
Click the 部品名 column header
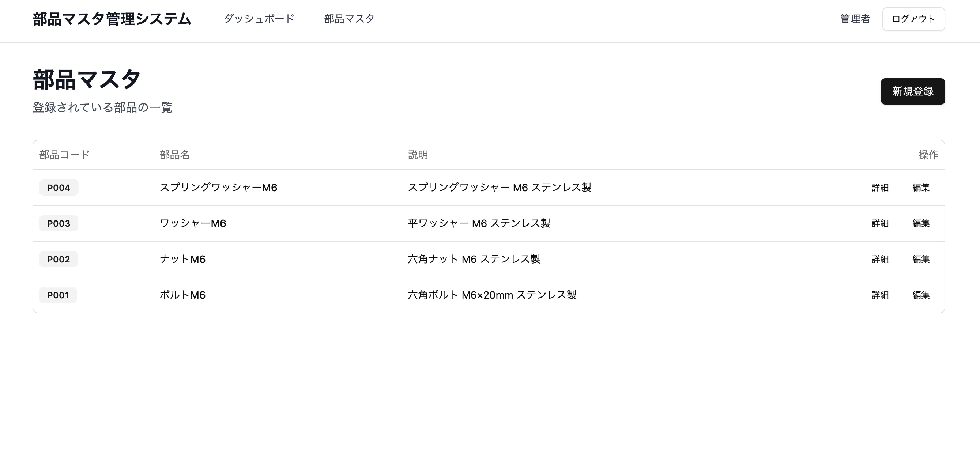point(174,155)
